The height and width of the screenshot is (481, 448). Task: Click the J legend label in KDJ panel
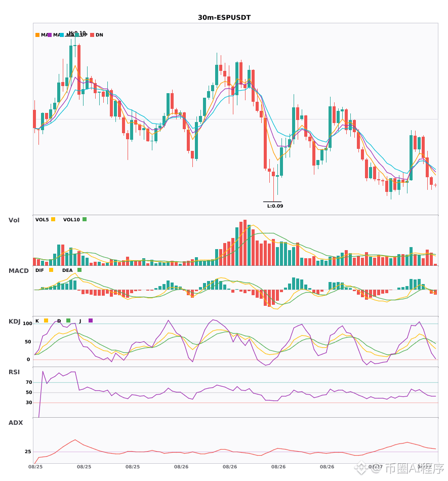[x=80, y=321]
